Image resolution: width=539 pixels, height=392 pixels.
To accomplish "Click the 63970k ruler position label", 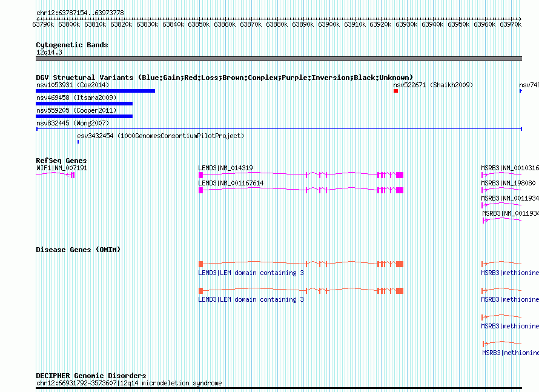I will point(511,24).
